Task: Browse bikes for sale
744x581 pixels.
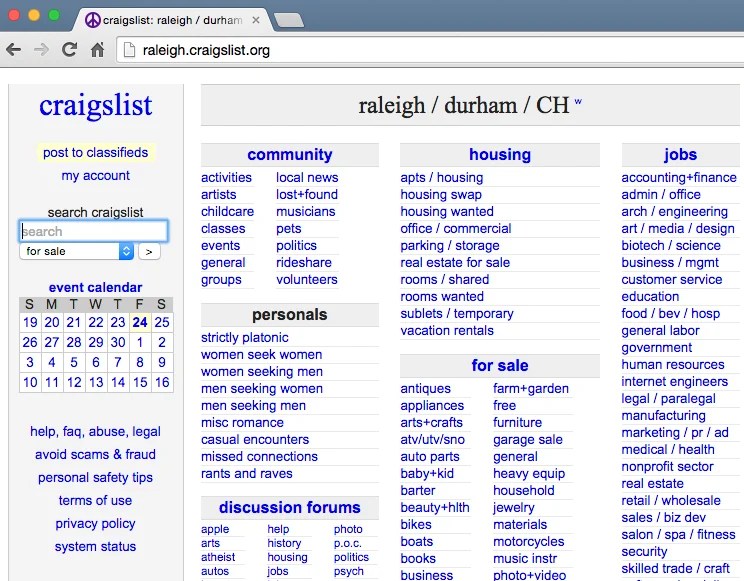Action: [x=416, y=525]
